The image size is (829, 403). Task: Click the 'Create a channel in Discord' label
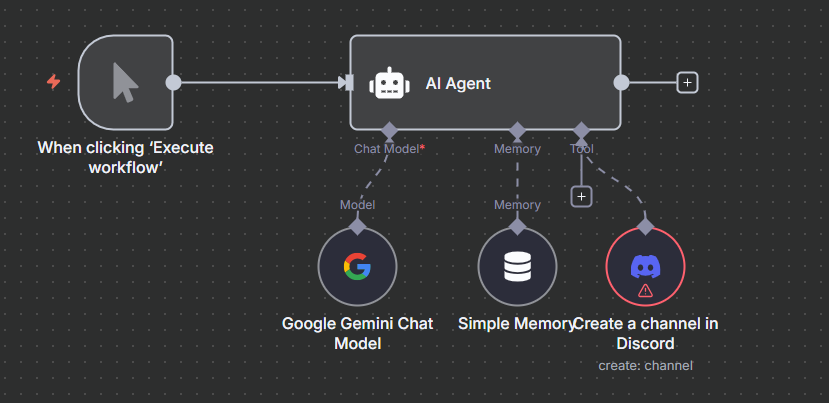pyautogui.click(x=646, y=333)
